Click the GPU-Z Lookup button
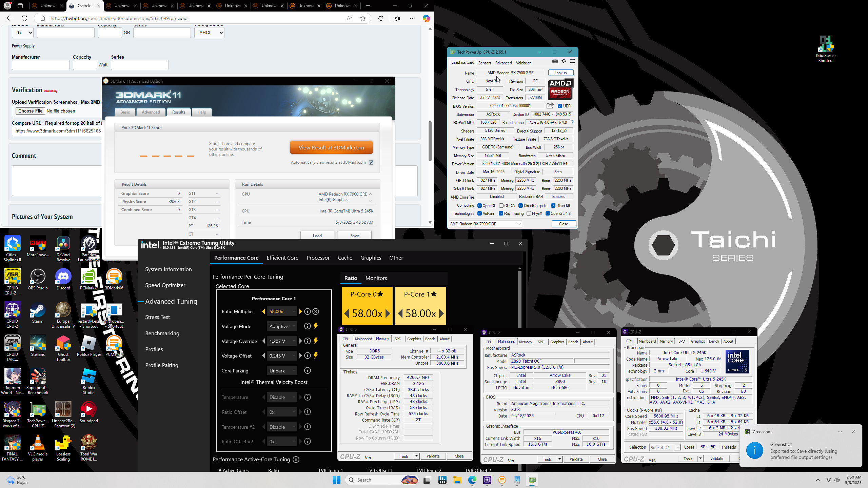Image resolution: width=868 pixels, height=488 pixels. pyautogui.click(x=560, y=73)
